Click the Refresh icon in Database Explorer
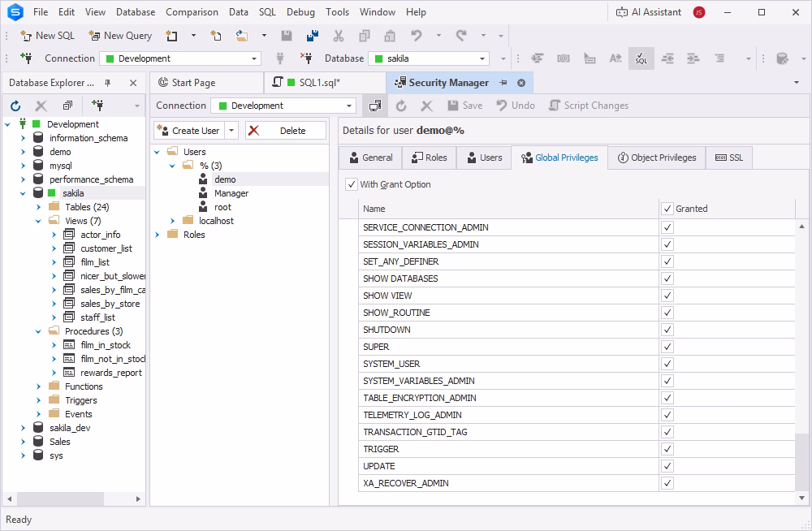The image size is (812, 531). (15, 106)
